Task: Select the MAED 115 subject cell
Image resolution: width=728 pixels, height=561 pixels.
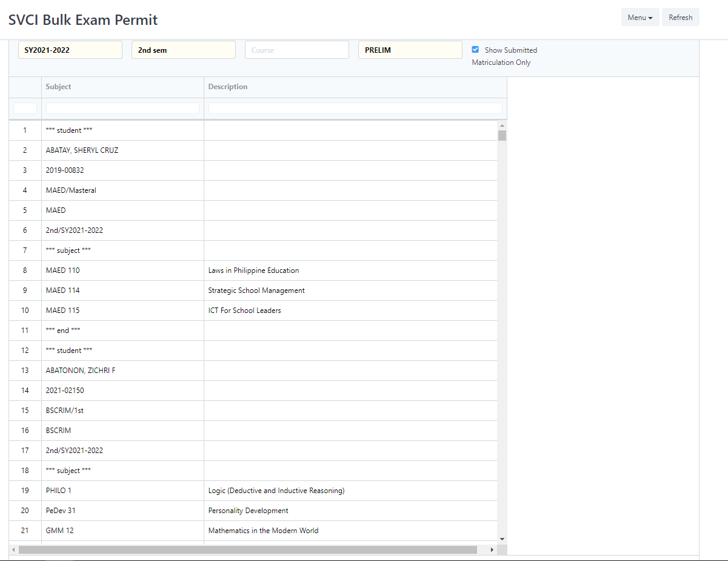Action: point(123,311)
